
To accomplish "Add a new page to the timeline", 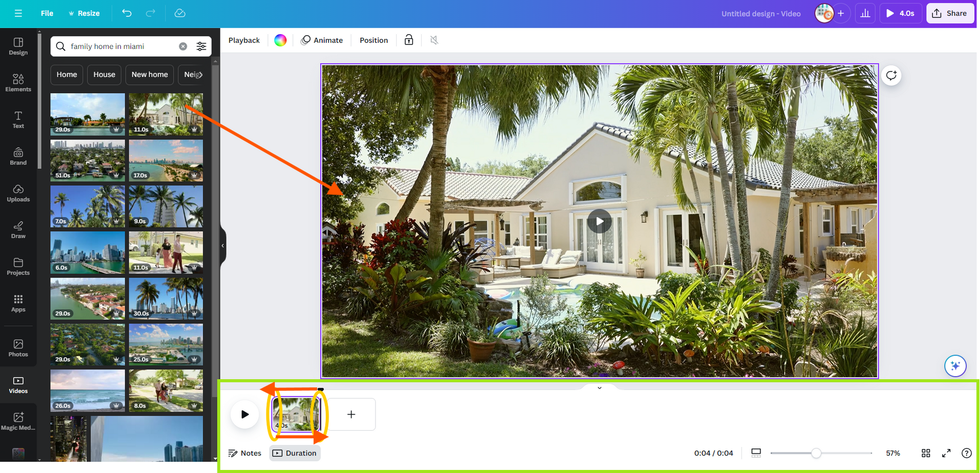I will click(351, 414).
